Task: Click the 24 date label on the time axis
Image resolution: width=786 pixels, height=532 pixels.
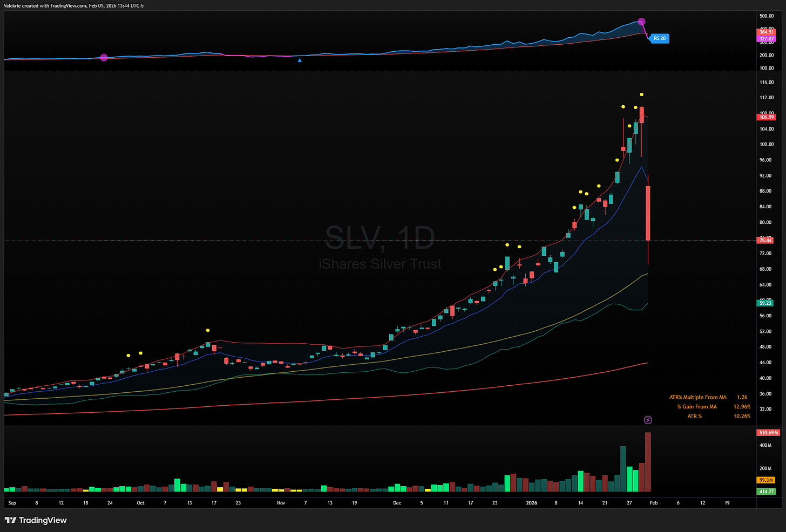Action: 110,503
